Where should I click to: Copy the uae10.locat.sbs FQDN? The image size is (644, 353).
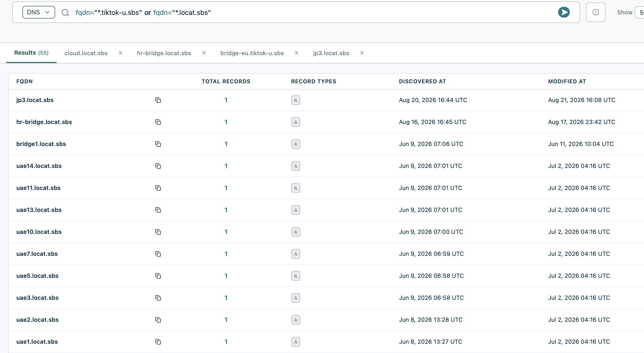point(158,232)
